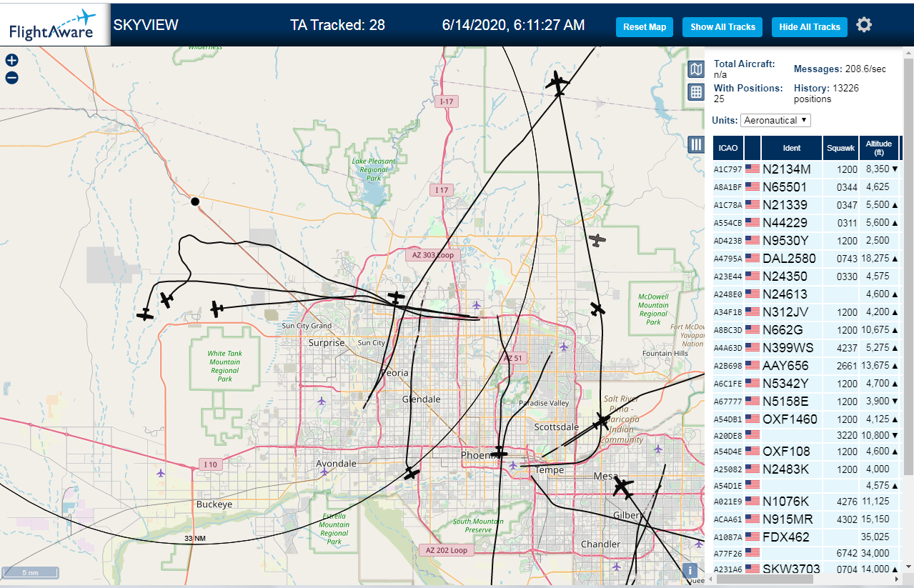Screen dimensions: 914x588
Task: Click the US flag in the FDX462 row
Action: pyautogui.click(x=752, y=537)
